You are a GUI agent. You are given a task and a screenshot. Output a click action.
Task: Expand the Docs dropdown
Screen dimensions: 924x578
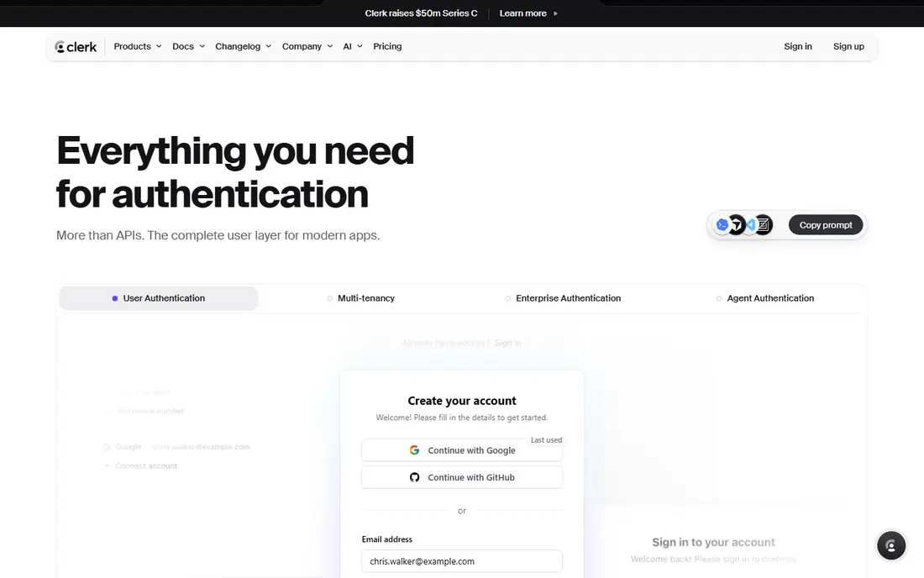[188, 46]
